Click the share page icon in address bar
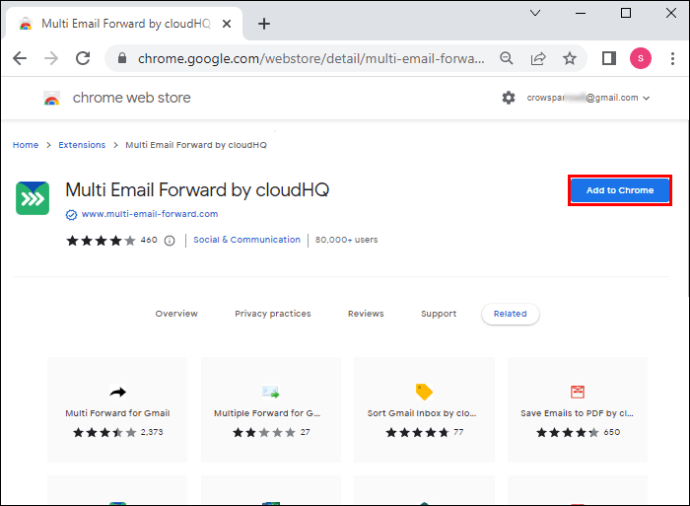690x506 pixels. point(538,58)
